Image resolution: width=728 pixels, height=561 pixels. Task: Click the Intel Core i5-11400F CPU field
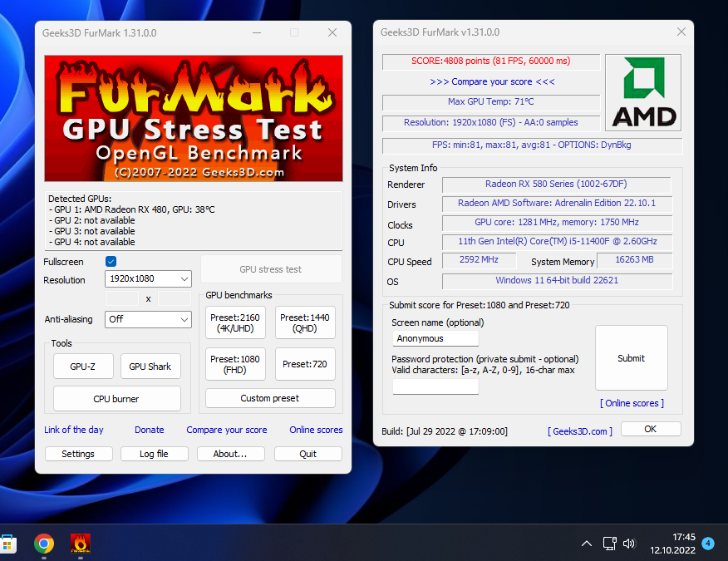click(x=557, y=242)
